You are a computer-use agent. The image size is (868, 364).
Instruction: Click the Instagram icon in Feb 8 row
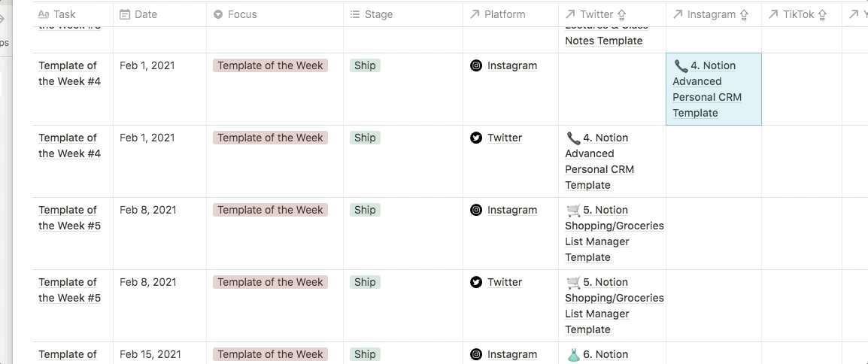coord(476,211)
